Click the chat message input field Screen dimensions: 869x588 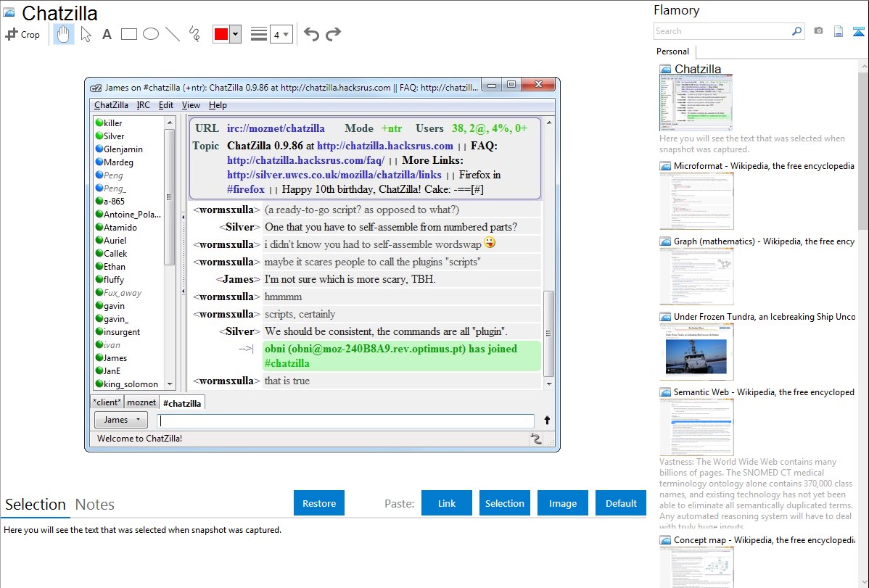click(346, 421)
